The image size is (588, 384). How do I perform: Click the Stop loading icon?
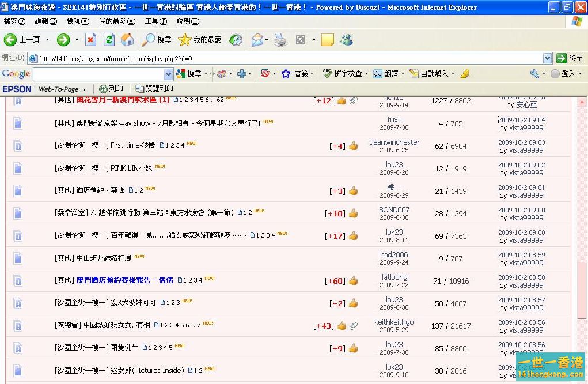click(x=90, y=40)
